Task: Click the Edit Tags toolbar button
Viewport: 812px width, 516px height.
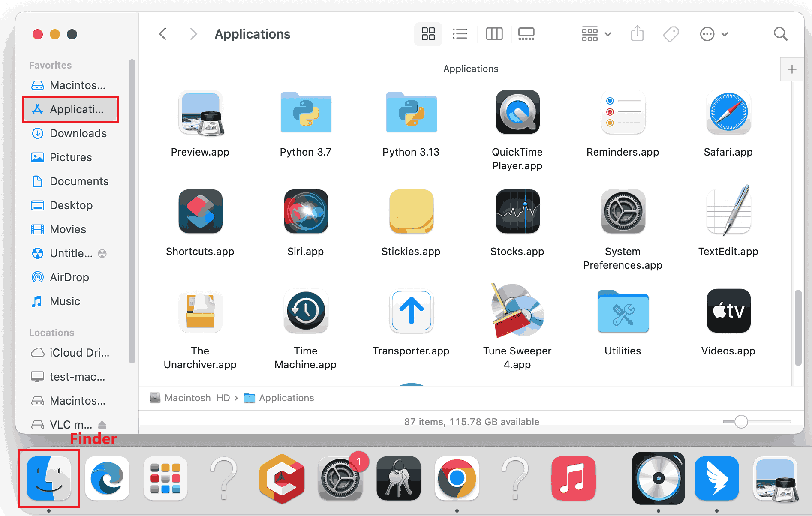Action: pyautogui.click(x=671, y=34)
